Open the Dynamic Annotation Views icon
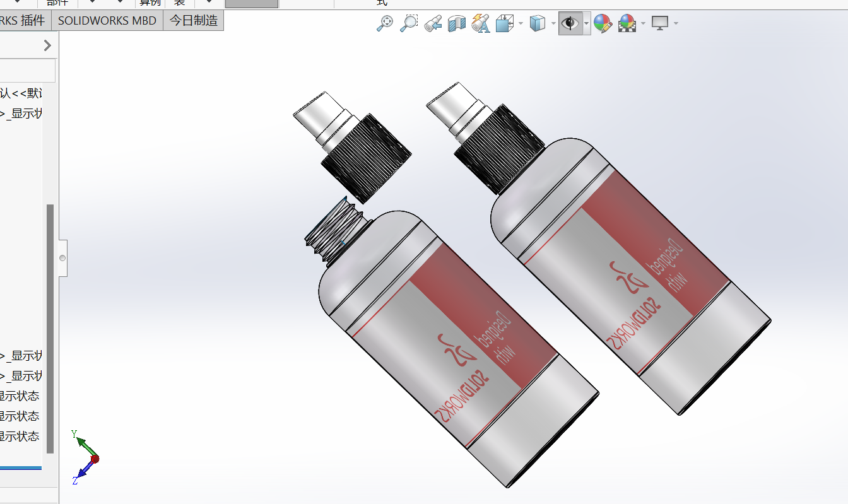 [480, 23]
